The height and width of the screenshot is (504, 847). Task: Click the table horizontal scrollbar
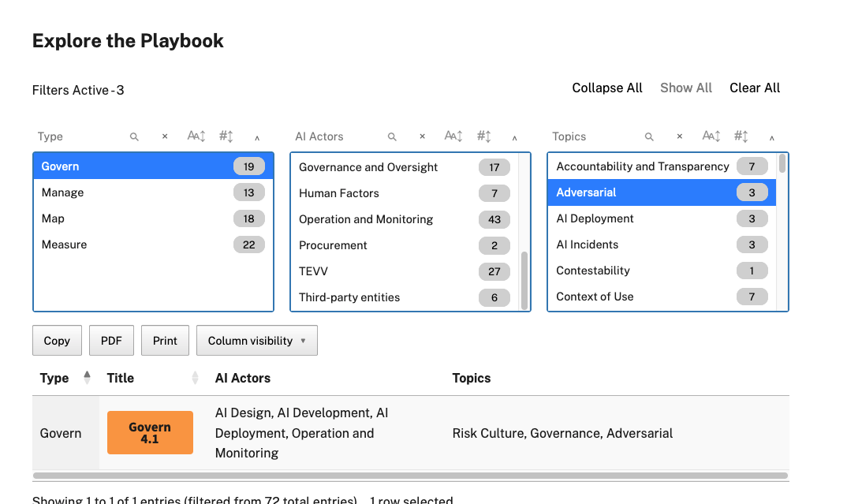point(411,476)
